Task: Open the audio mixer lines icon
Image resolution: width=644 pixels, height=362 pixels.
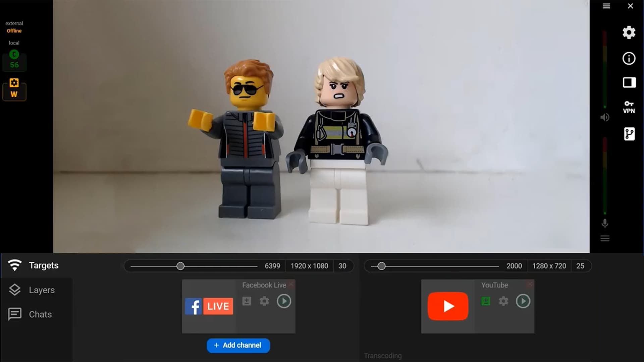Action: (605, 238)
